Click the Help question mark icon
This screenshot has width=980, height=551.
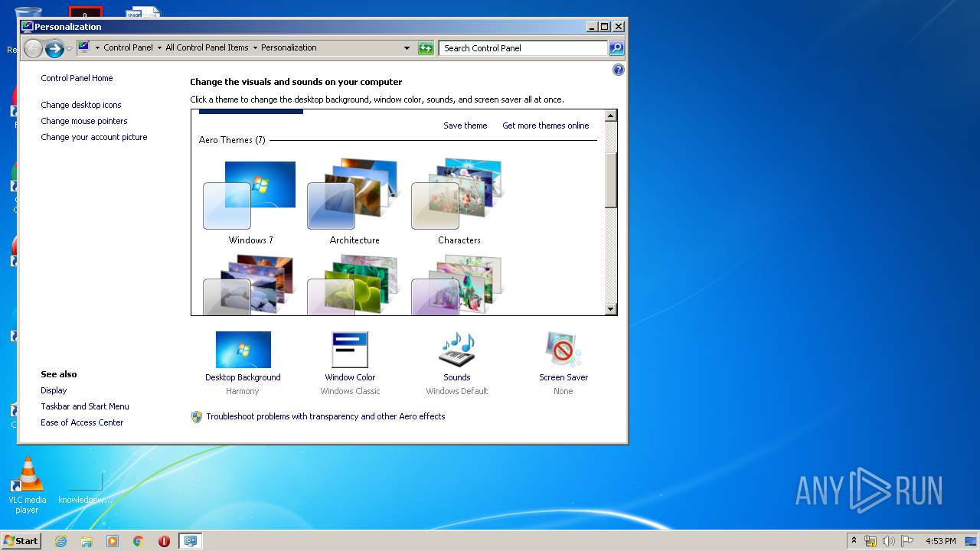(619, 70)
